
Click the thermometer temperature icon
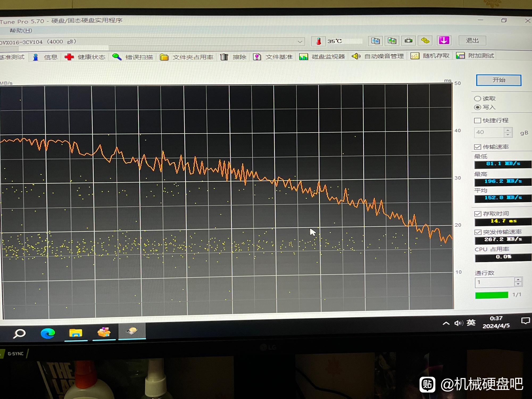pos(318,41)
